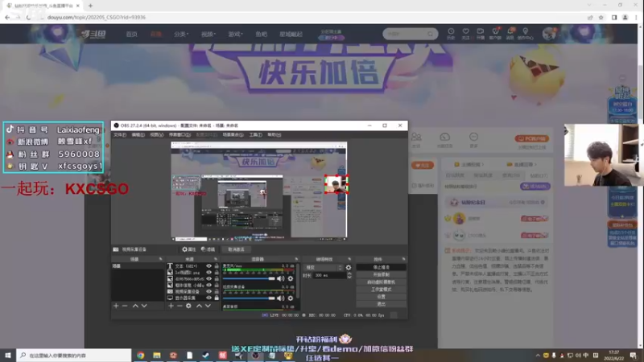This screenshot has height=362, width=644.
Task: Toggle eye icon of third OBS source row
Action: (x=208, y=278)
